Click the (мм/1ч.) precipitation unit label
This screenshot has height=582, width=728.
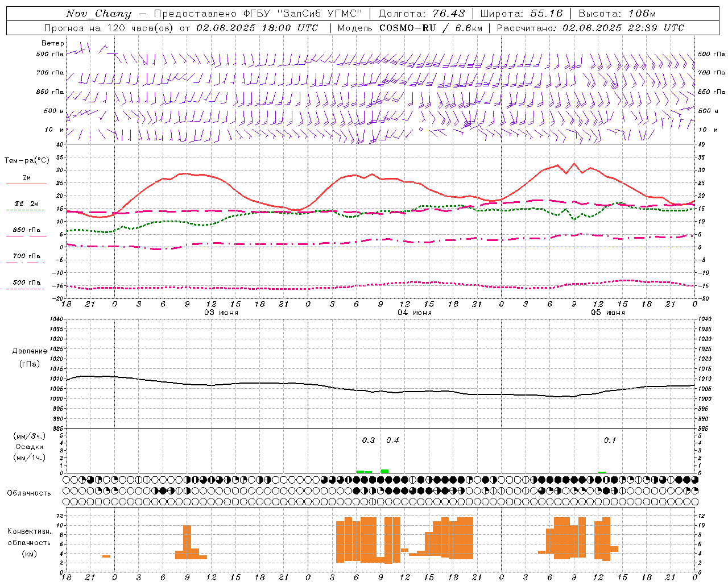(30, 458)
